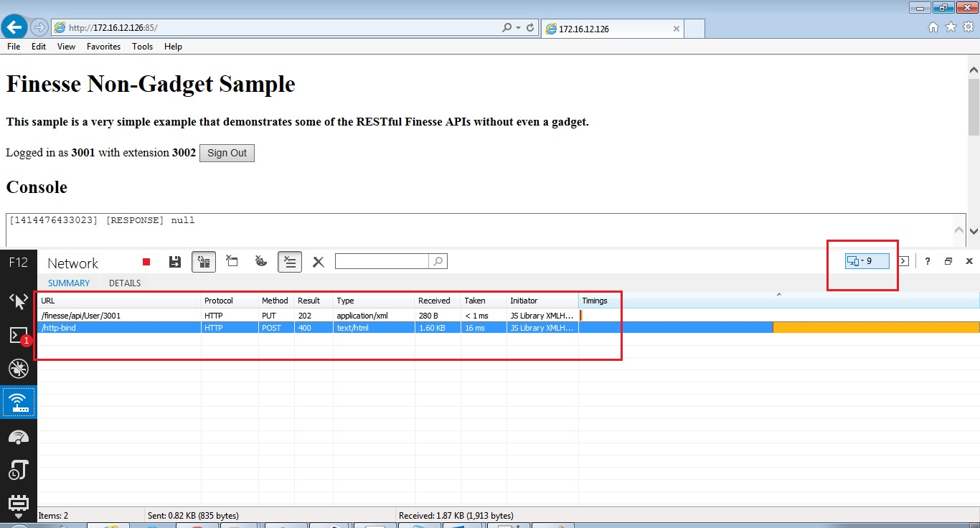Go to the Home page icon
This screenshot has width=980, height=528.
pos(933,27)
